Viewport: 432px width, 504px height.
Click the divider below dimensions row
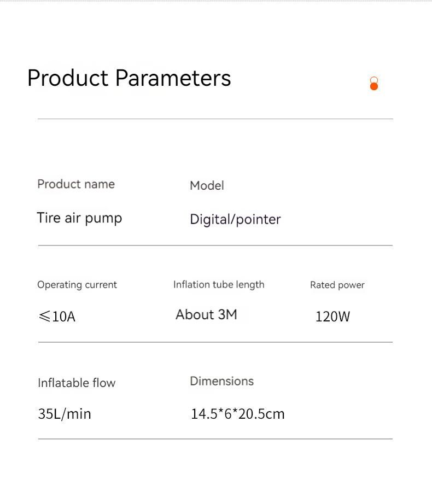[x=215, y=439]
